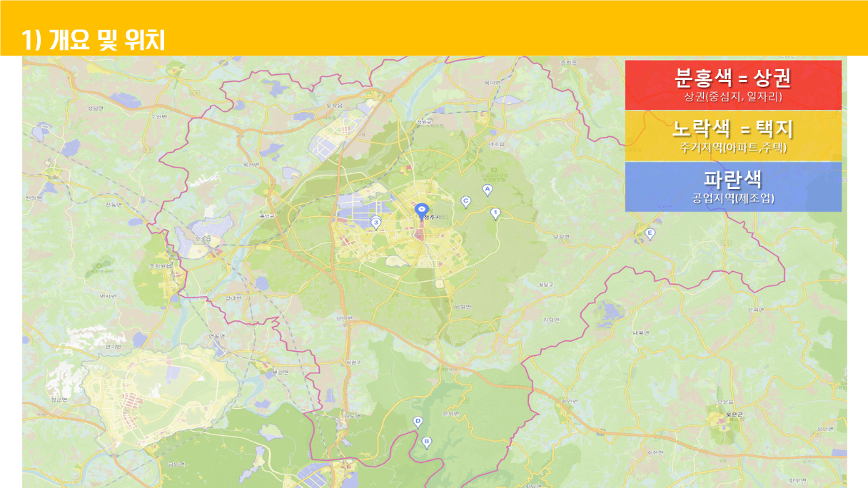This screenshot has height=488, width=868.
Task: Click the map marker labeled E
Action: (650, 234)
